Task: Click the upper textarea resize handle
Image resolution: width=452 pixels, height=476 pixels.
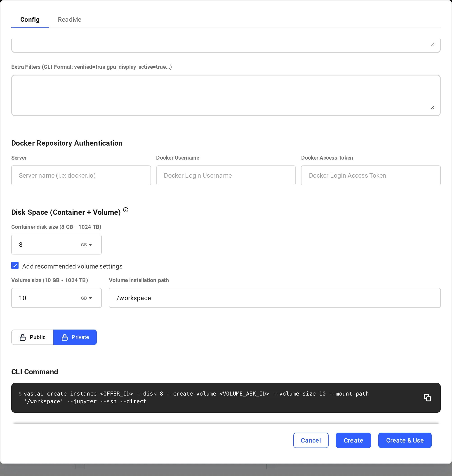Action: point(433,45)
